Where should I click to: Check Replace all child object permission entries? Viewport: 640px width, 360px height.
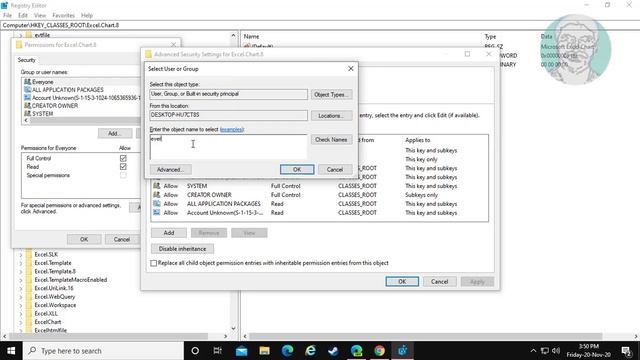153,263
